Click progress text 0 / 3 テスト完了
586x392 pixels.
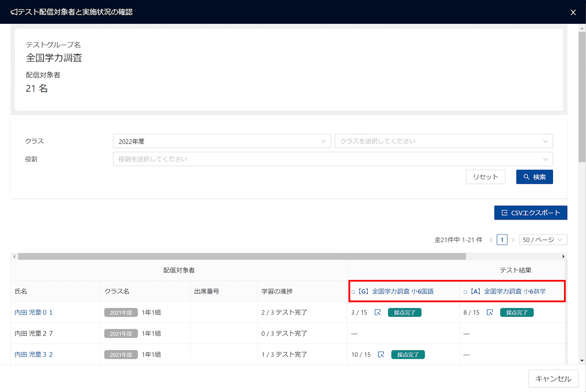284,333
